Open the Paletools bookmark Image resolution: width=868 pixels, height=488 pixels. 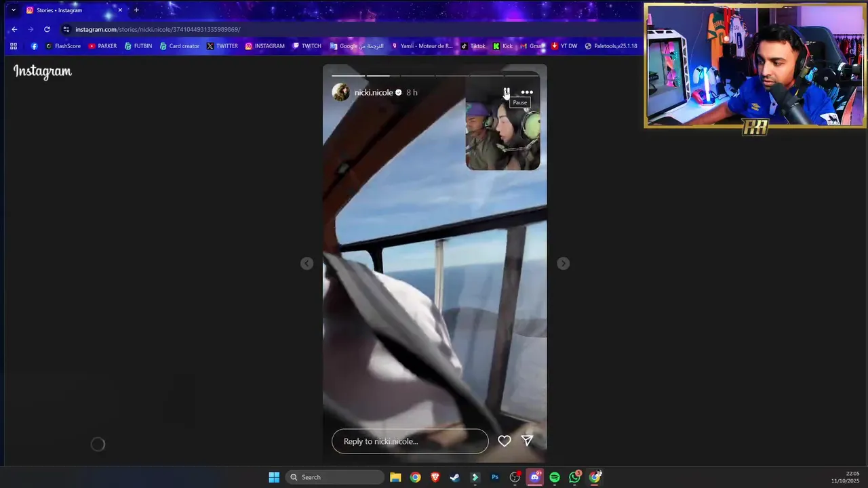point(611,46)
